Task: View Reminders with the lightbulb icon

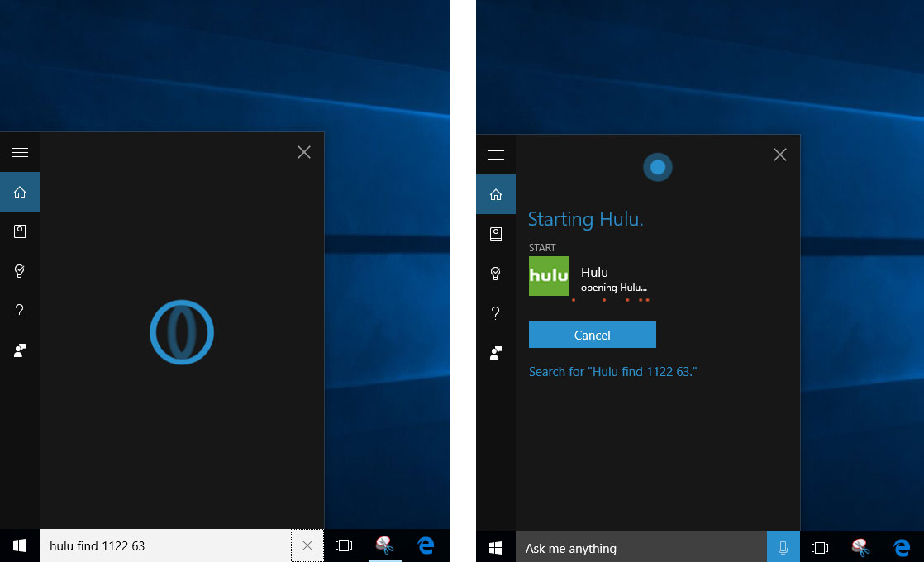Action: [x=20, y=271]
